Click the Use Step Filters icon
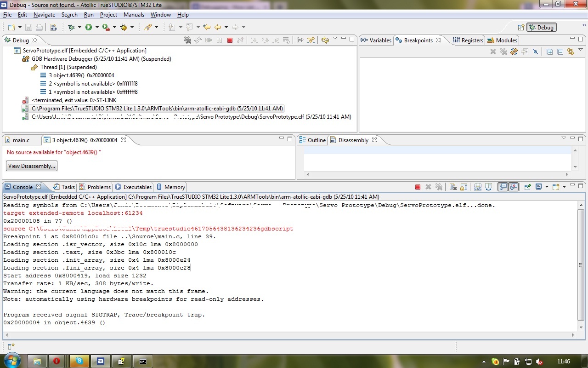Viewport: 588px width, 368px height. [x=311, y=40]
